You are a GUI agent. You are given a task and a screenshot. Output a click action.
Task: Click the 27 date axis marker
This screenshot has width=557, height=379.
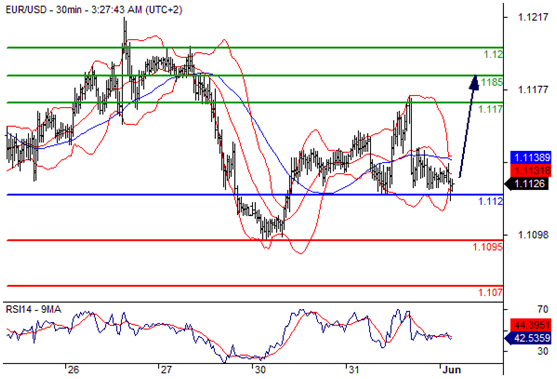[x=166, y=370]
